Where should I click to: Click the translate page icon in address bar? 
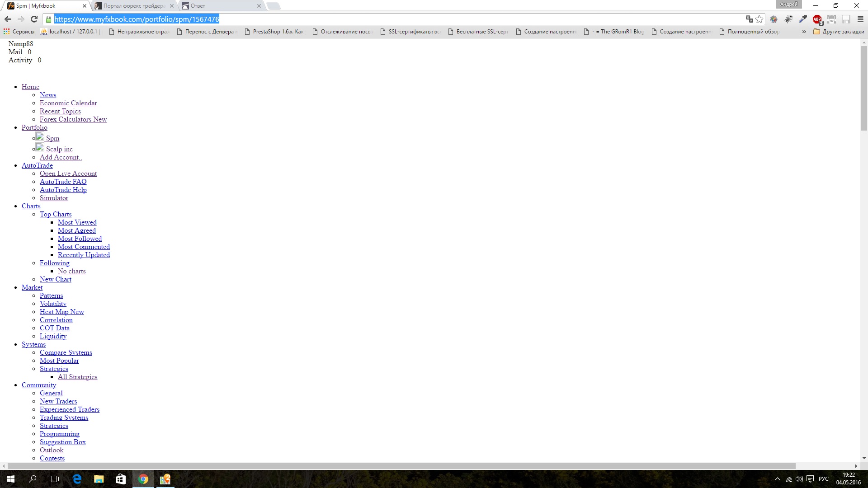tap(749, 19)
